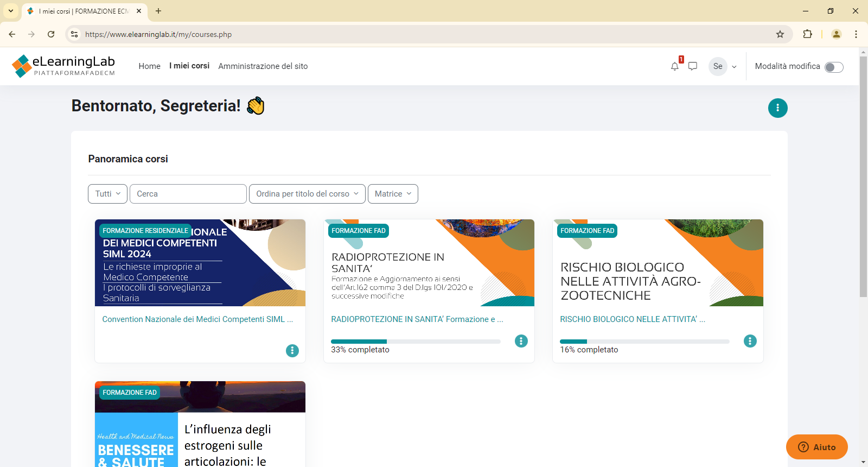Open the notifications bell
The height and width of the screenshot is (467, 868).
674,66
